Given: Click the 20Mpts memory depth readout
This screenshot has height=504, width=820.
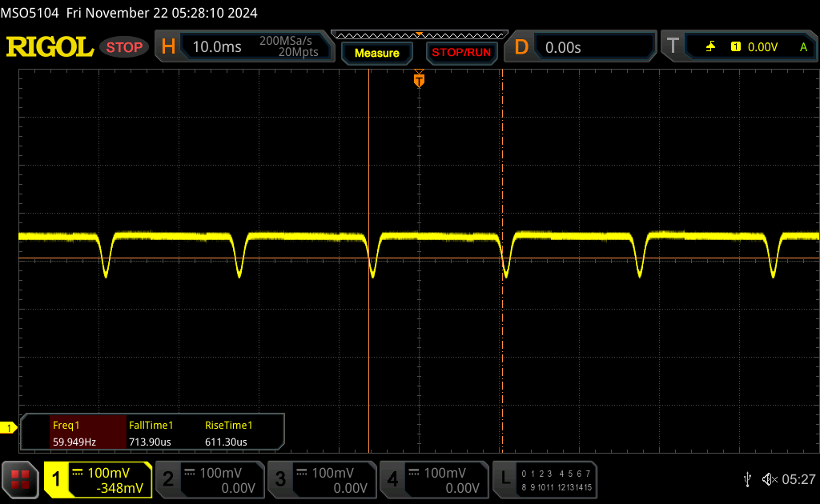Looking at the screenshot, I should pos(298,52).
